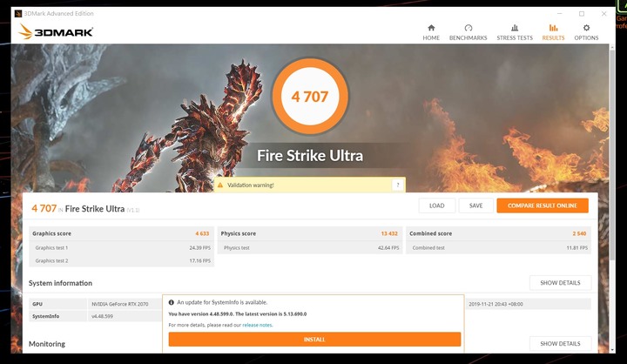Click the 4 707 score circle
Image resolution: width=627 pixels, height=364 pixels.
click(310, 97)
